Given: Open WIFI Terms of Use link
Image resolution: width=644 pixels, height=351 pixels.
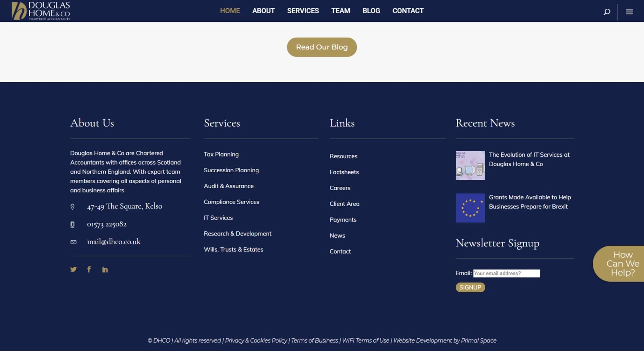Looking at the screenshot, I should click(x=366, y=340).
